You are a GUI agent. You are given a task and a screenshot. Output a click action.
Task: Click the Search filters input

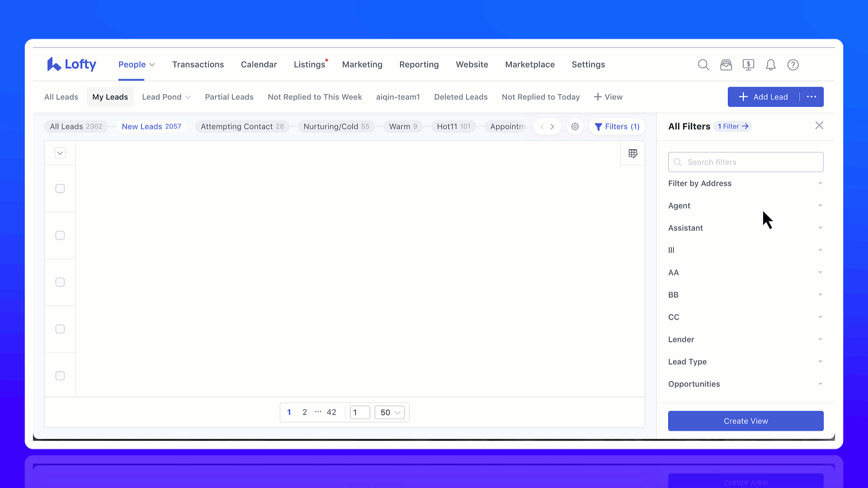coord(745,162)
